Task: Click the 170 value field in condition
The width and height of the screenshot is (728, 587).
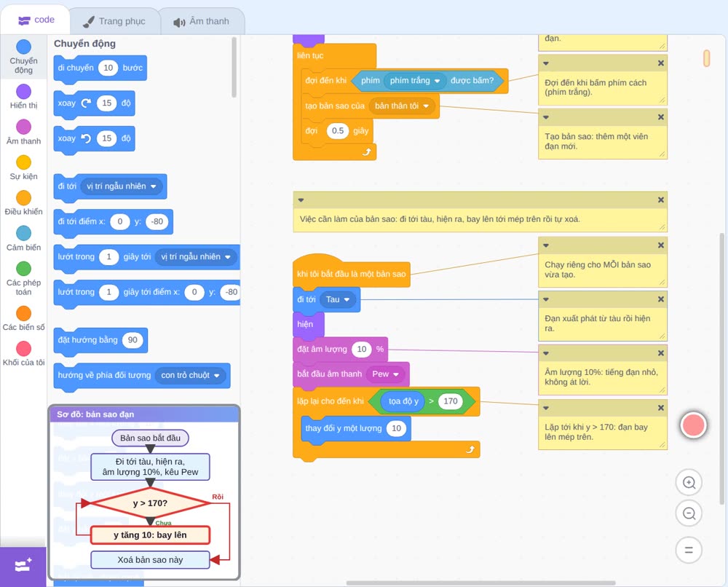Action: click(x=451, y=401)
